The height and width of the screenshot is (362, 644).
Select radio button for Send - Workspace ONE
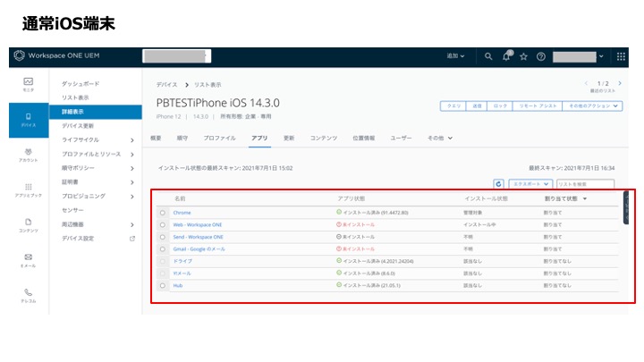click(163, 237)
